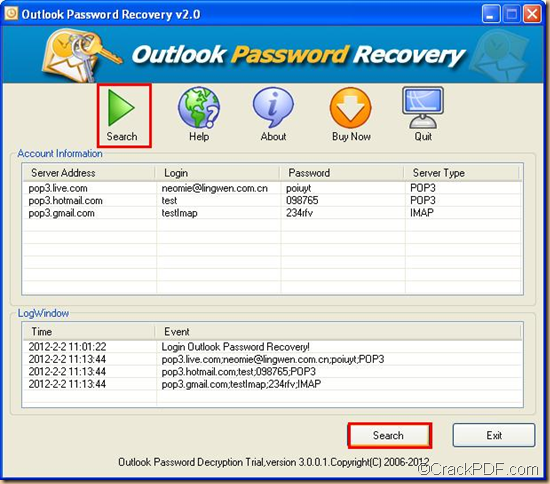Image resolution: width=550 pixels, height=484 pixels.
Task: Click the Time column header in LogWindow
Action: click(89, 331)
